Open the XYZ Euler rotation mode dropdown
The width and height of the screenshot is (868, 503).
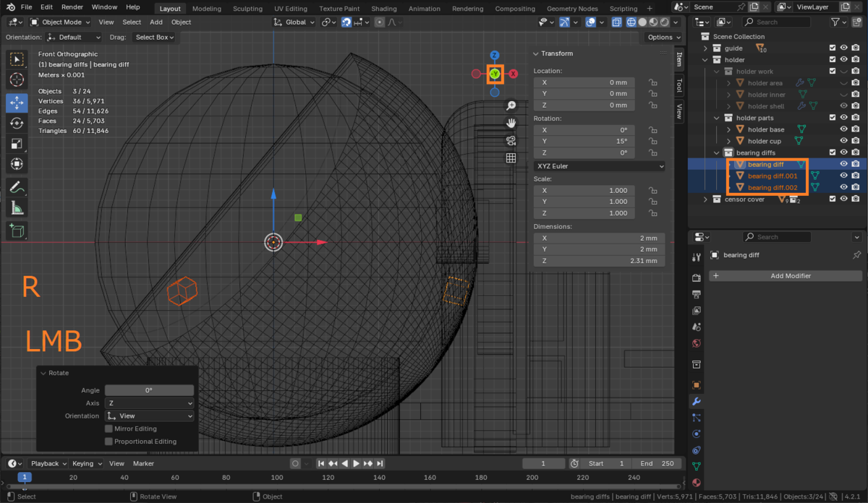[x=599, y=166]
